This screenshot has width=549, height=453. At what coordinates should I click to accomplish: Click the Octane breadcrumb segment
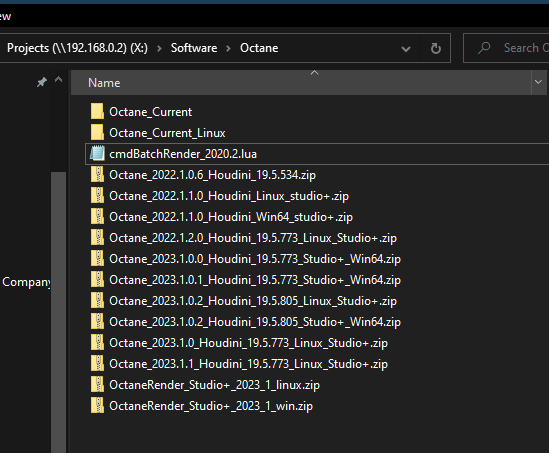pyautogui.click(x=259, y=48)
